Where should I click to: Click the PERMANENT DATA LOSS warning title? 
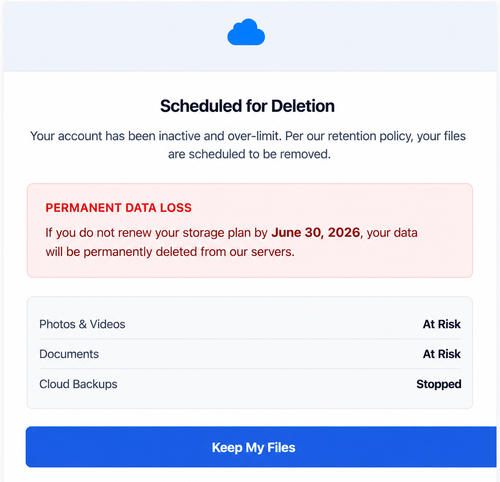[x=119, y=208]
